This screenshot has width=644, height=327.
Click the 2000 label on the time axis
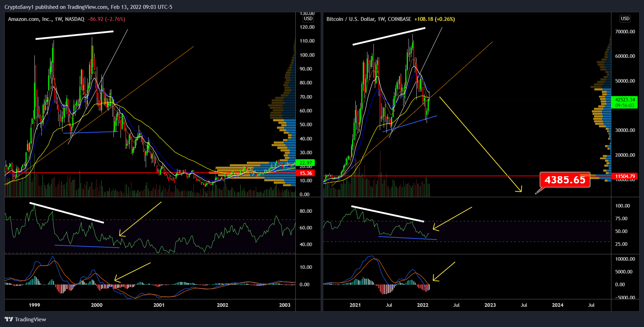coord(97,305)
